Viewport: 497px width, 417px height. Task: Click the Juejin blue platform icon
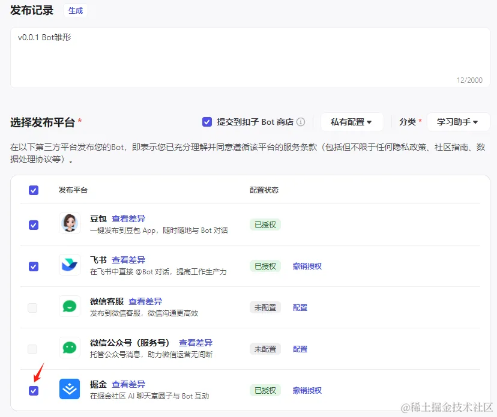click(x=70, y=389)
